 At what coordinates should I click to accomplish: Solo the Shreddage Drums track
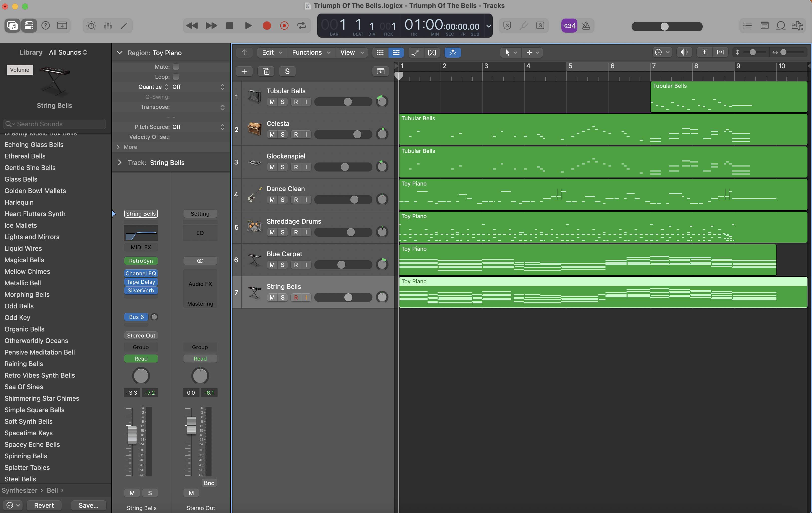coord(283,232)
